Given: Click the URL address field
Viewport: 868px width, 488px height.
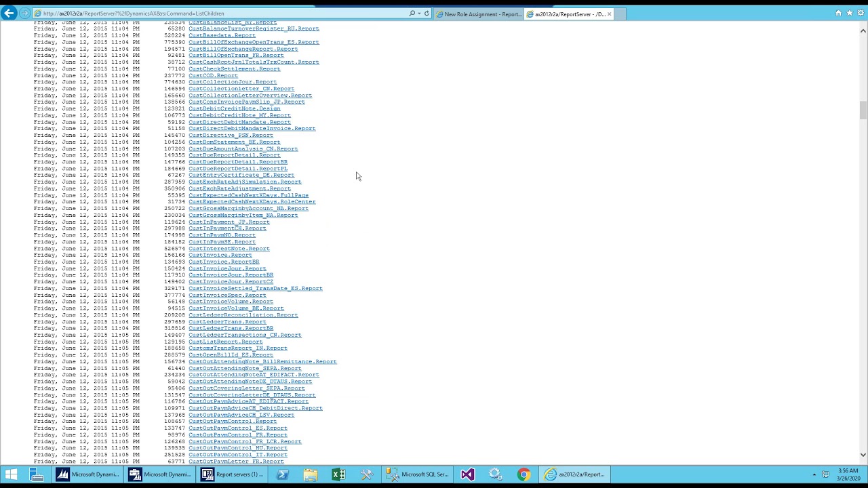Looking at the screenshot, I should point(220,14).
